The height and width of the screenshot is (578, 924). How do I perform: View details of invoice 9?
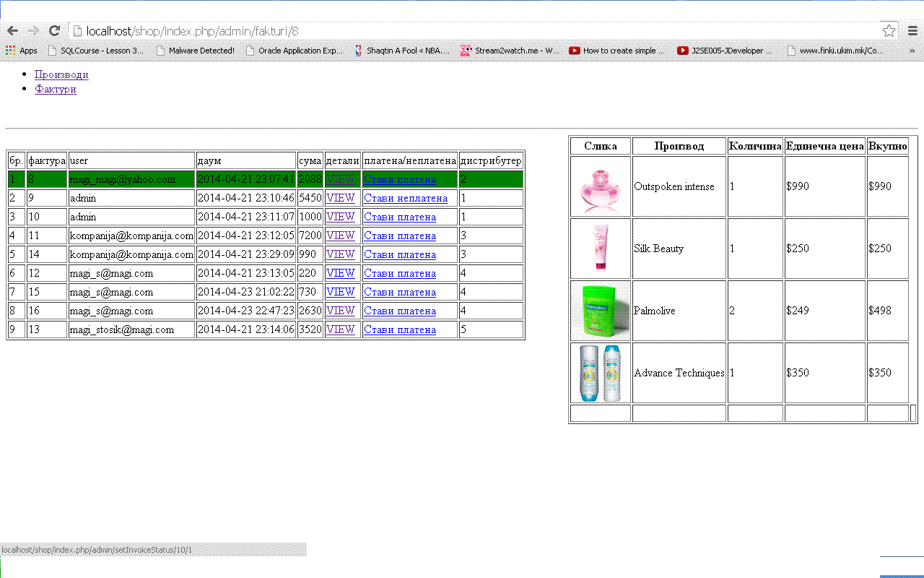(341, 198)
